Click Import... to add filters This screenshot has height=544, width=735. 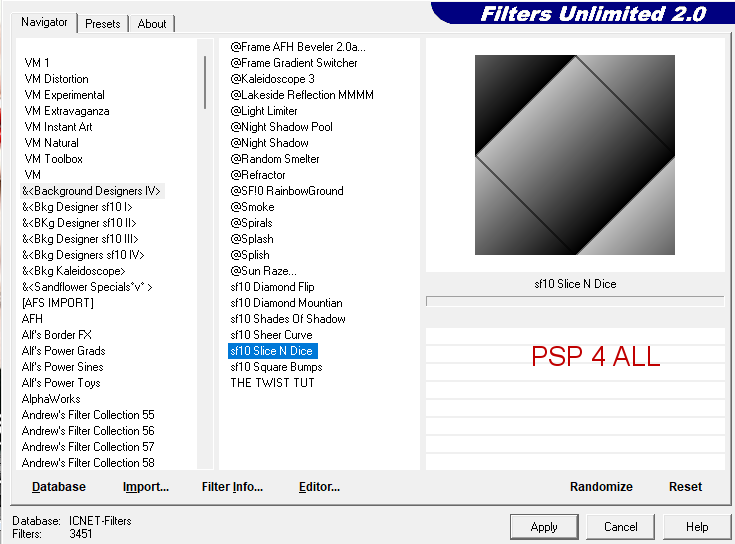146,487
